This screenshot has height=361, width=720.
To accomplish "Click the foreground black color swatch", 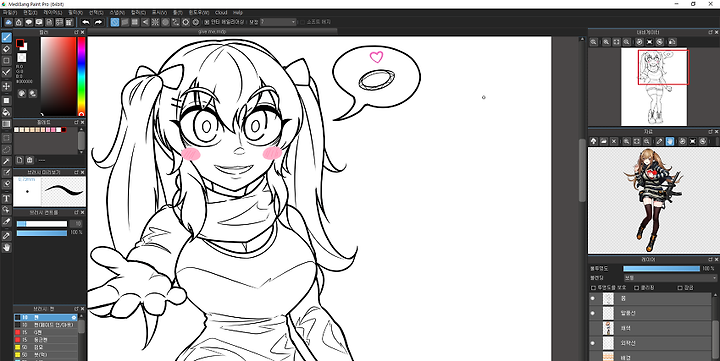I will click(20, 43).
